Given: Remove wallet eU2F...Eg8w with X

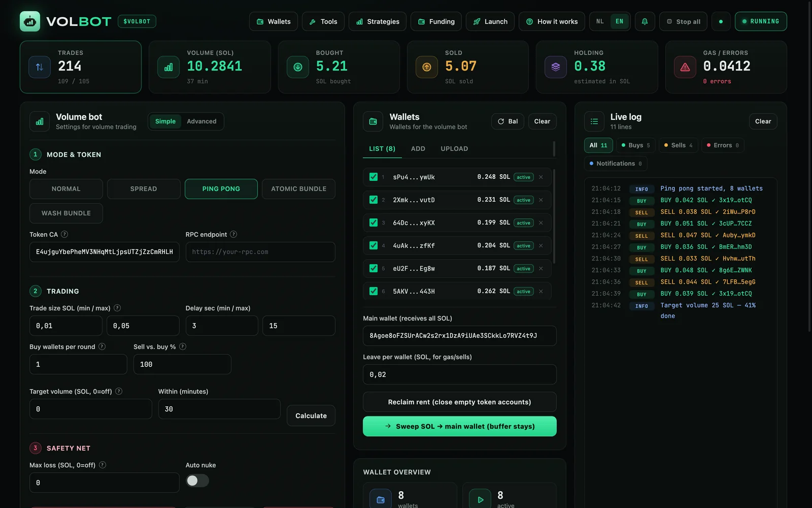Looking at the screenshot, I should click(x=541, y=269).
